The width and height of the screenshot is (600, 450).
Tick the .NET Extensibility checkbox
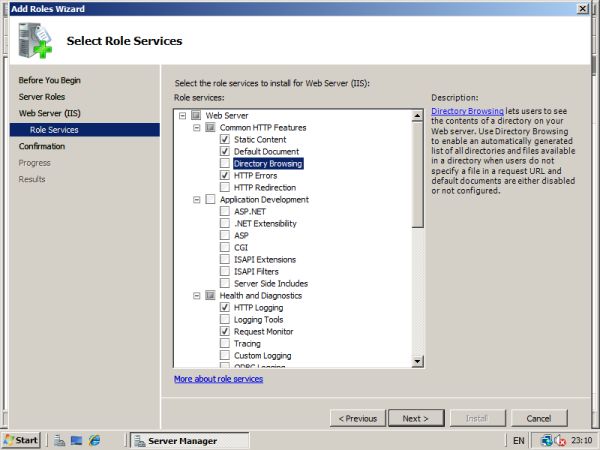click(x=225, y=223)
